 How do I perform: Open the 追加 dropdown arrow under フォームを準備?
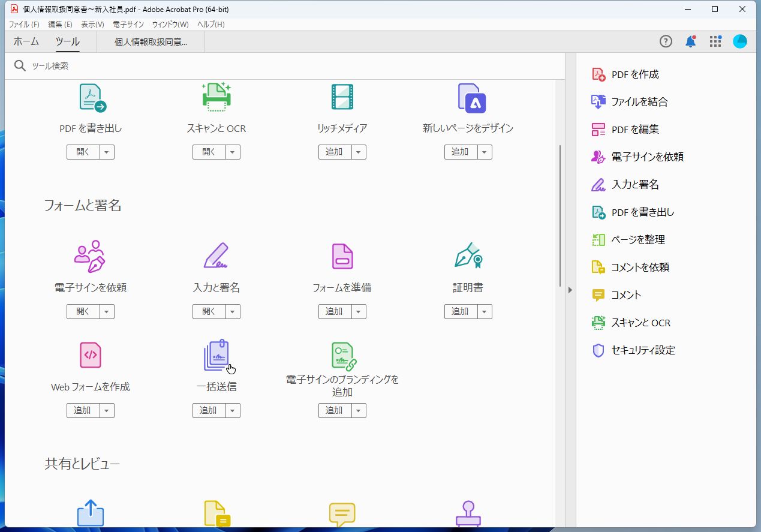359,311
